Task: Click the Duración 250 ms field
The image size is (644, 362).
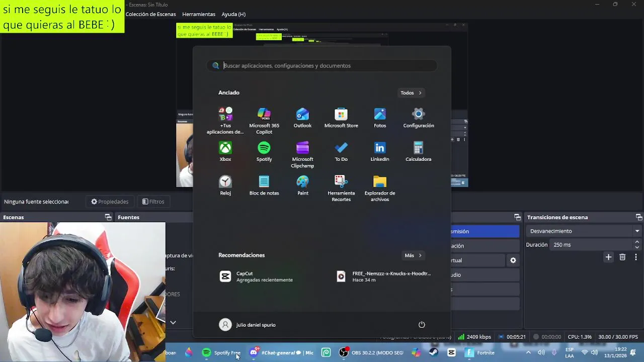Action: tap(592, 245)
